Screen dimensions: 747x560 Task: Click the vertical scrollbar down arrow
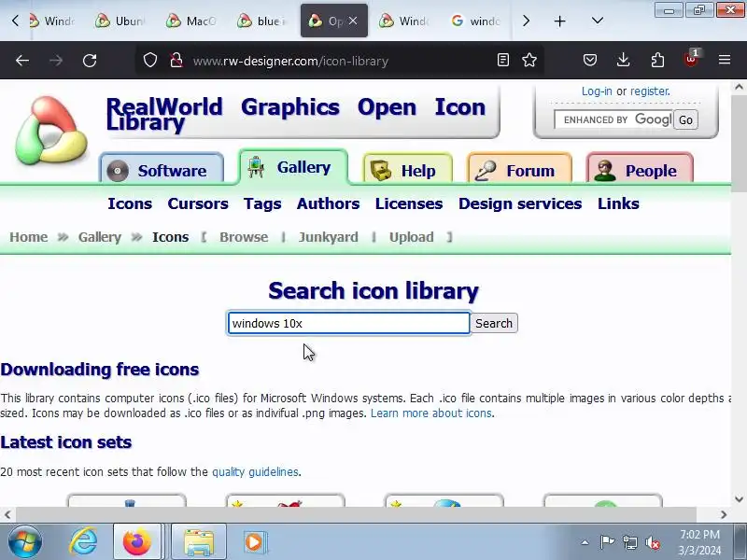tap(739, 499)
